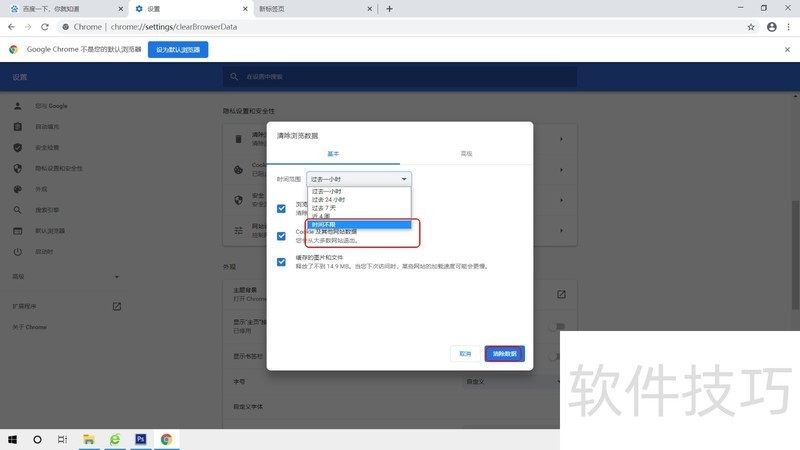Close the 设置 tab
This screenshot has width=800, height=450.
245,9
